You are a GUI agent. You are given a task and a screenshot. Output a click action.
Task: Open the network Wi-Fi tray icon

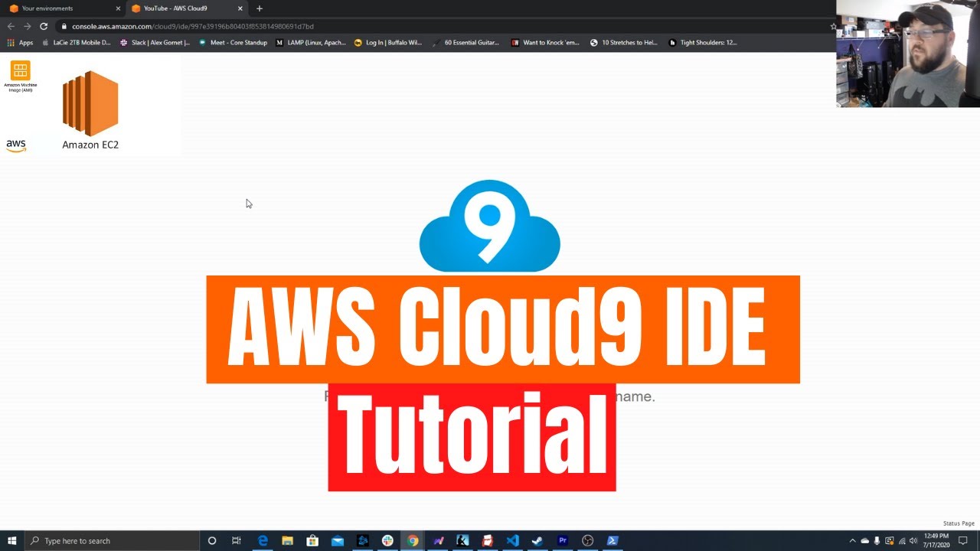pos(901,540)
